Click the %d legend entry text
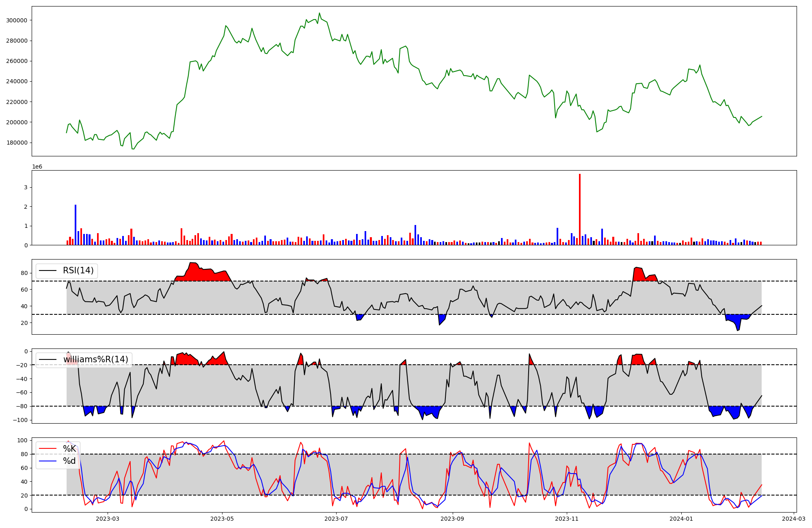812x528 pixels. [x=69, y=461]
